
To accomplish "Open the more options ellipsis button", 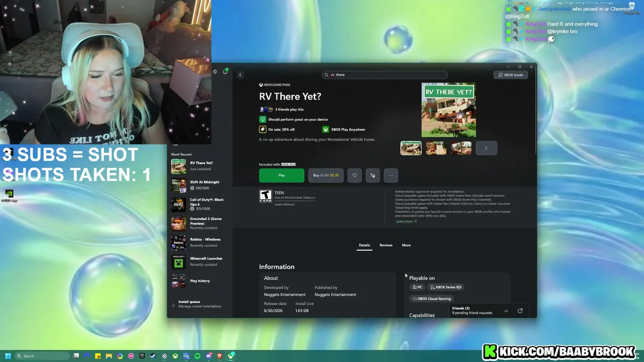I will coord(391,175).
